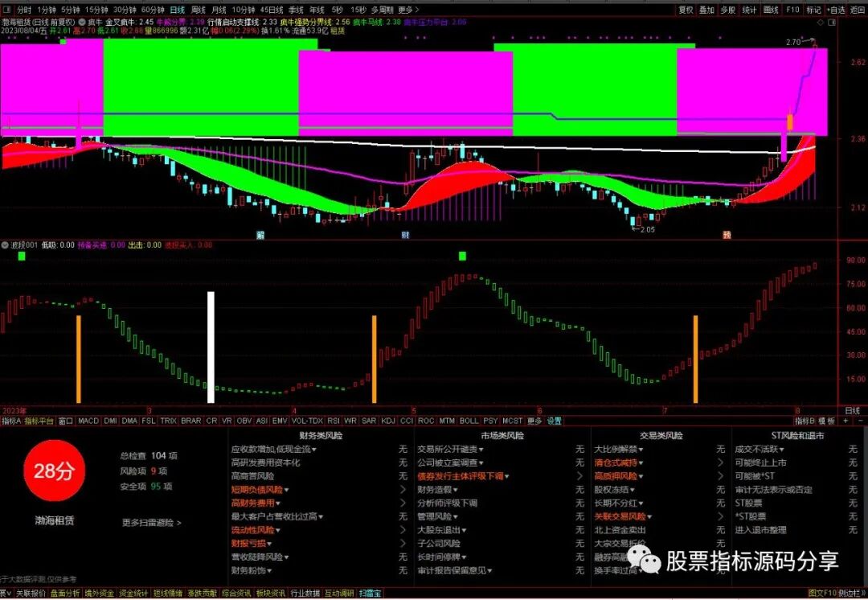The image size is (868, 600).
Task: Open the 行业数据 bottom tab
Action: (305, 594)
